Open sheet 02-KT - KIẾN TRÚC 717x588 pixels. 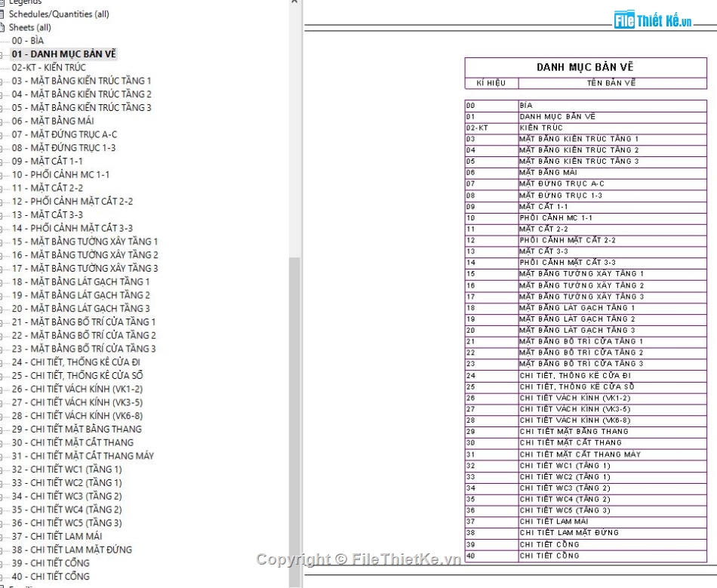48,67
